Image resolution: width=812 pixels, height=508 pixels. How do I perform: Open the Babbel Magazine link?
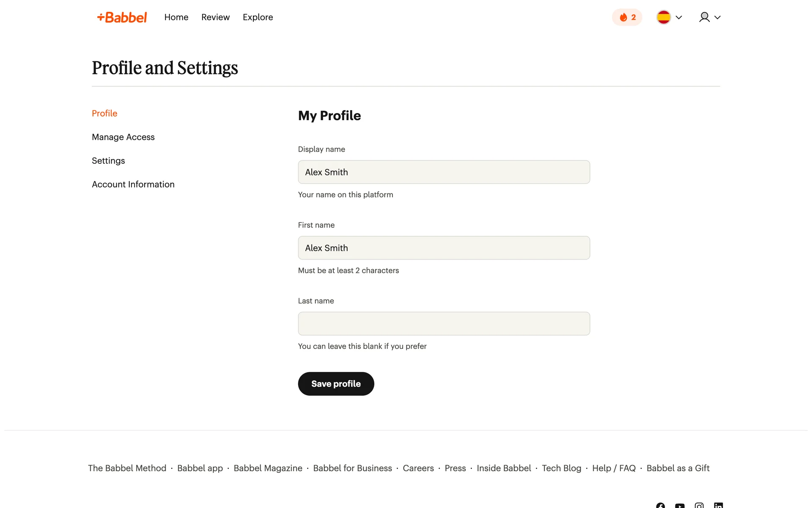[x=268, y=468]
